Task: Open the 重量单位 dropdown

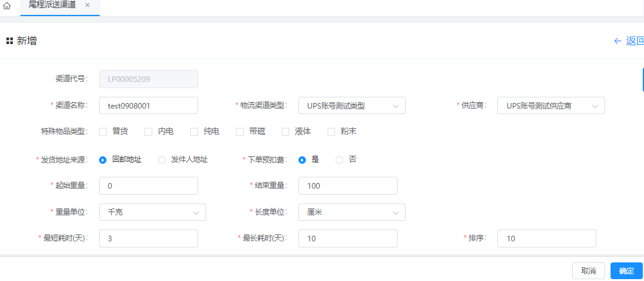Action: [153, 212]
